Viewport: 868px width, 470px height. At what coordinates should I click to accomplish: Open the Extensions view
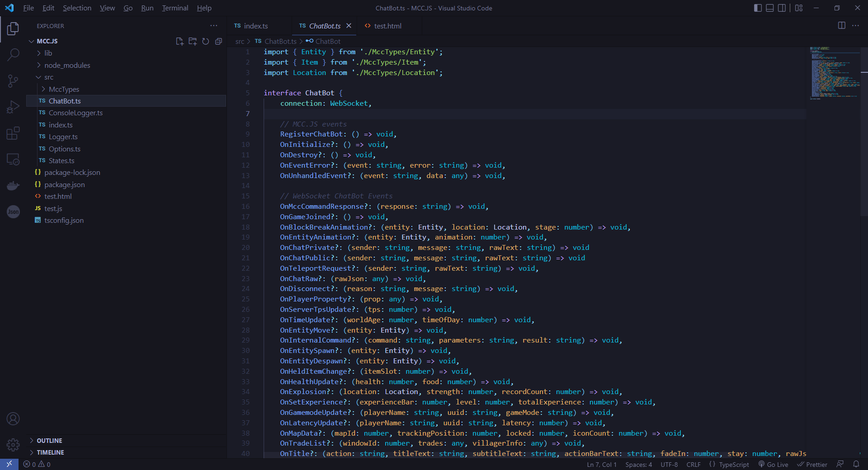tap(13, 133)
